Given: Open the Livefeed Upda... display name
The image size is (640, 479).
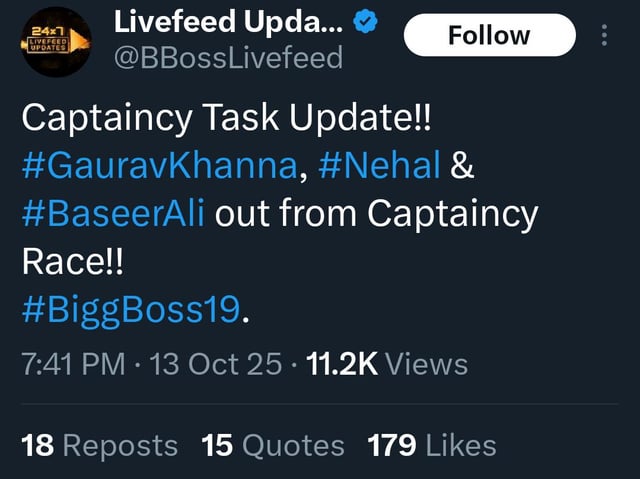Looking at the screenshot, I should 228,20.
